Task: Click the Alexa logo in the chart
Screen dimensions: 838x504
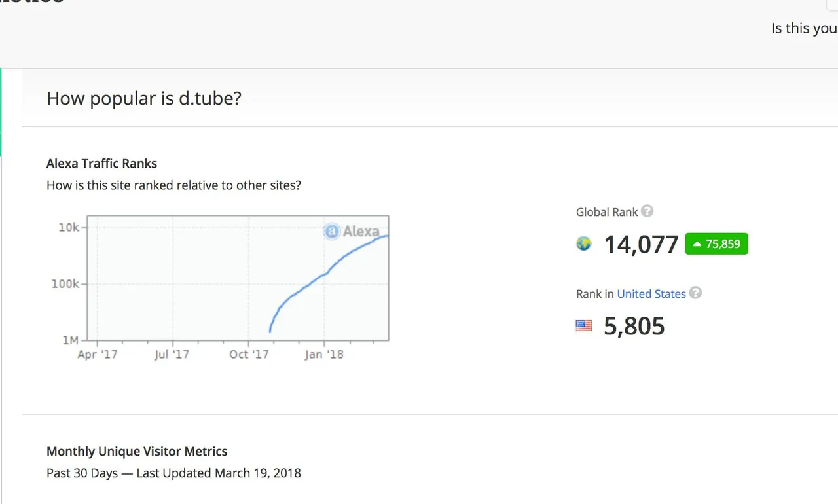Action: tap(352, 231)
